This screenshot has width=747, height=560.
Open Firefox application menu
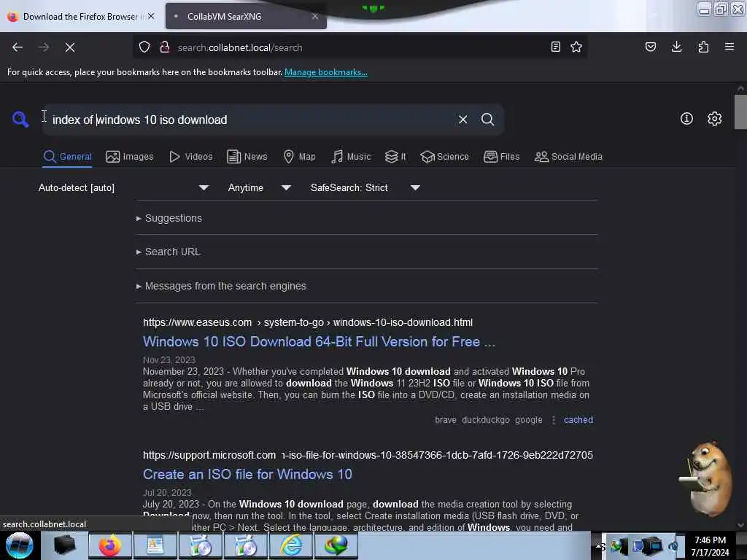729,47
